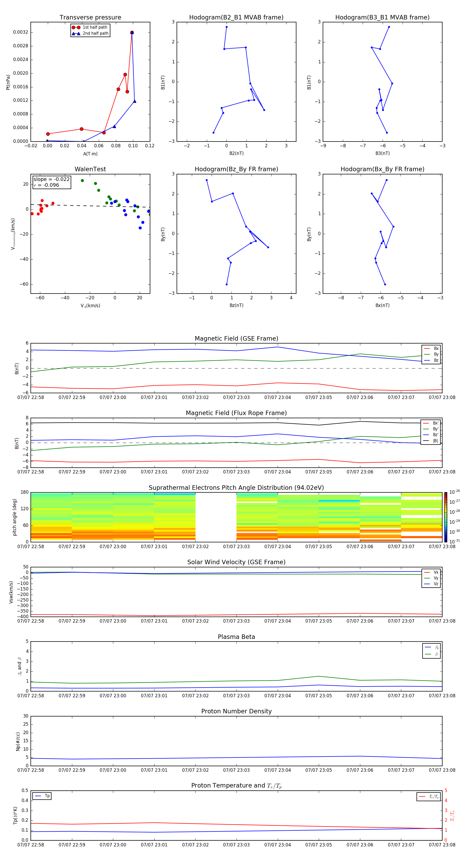Click the pitch angle colorbar
The height and width of the screenshot is (868, 473).
(445, 517)
